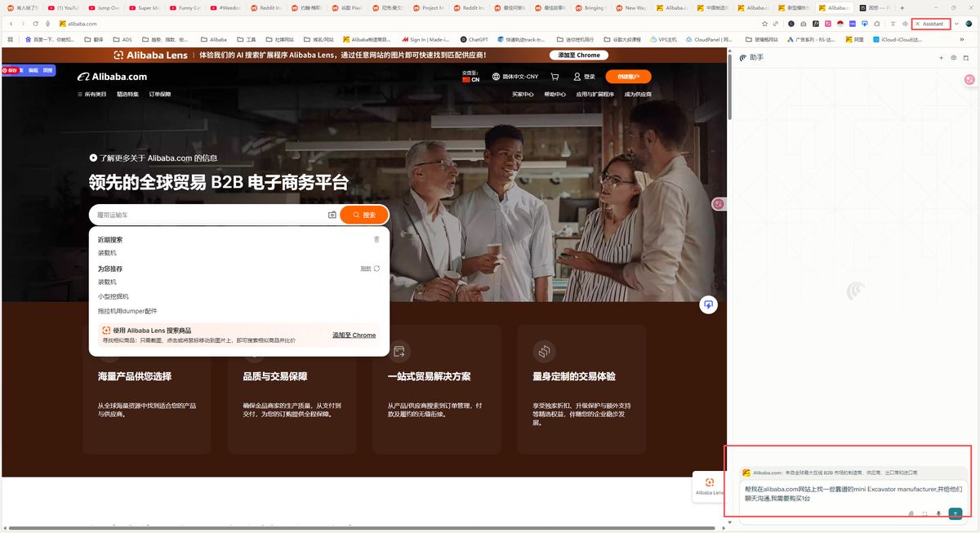This screenshot has height=533, width=980.
Task: Click the orange 创建账户 button
Action: (x=627, y=76)
